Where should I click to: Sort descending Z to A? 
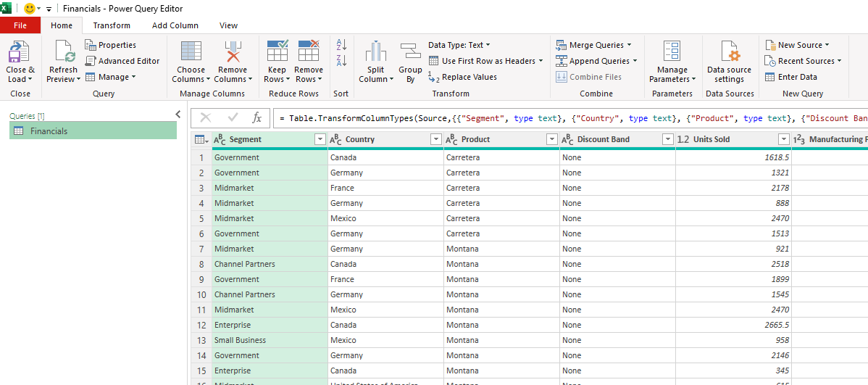[x=341, y=60]
